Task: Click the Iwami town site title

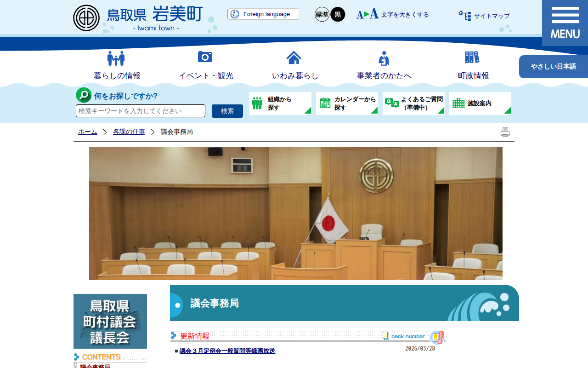Action: pyautogui.click(x=154, y=18)
